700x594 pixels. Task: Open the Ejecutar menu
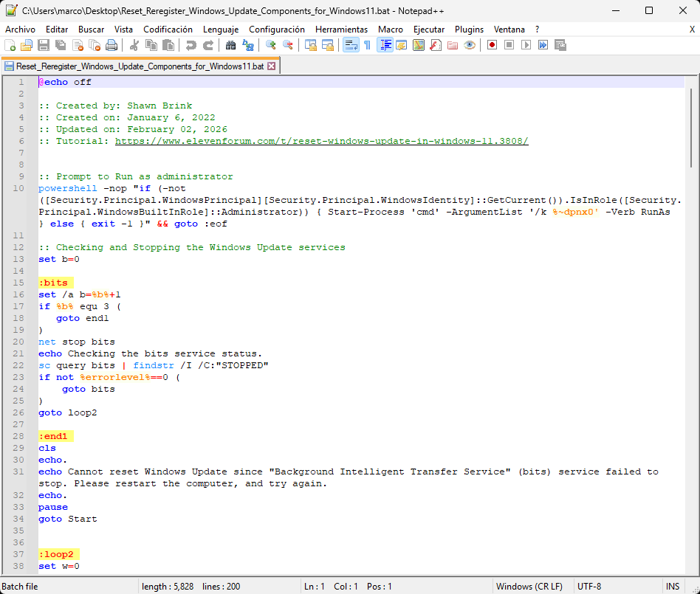click(428, 30)
